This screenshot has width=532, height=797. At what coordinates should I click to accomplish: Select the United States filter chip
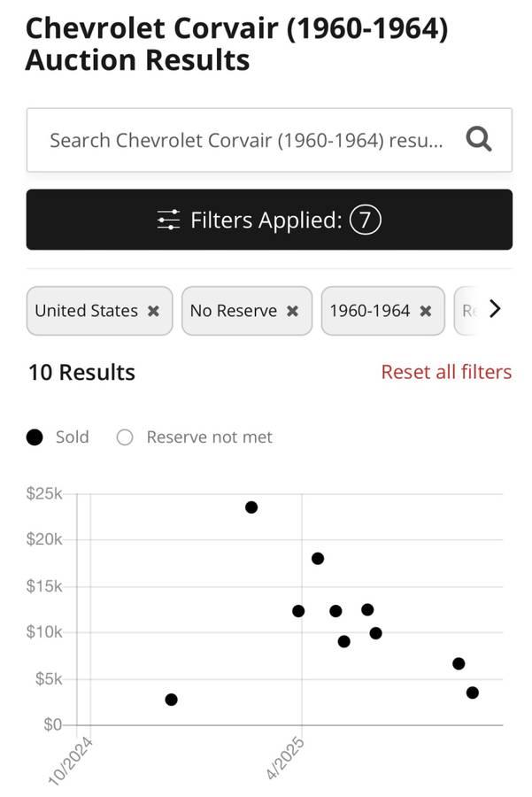tap(86, 311)
